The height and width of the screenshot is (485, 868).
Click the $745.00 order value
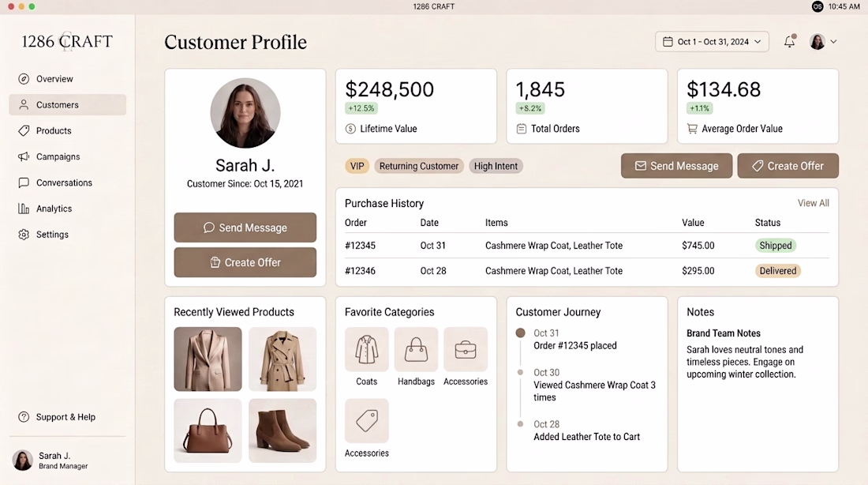coord(698,246)
